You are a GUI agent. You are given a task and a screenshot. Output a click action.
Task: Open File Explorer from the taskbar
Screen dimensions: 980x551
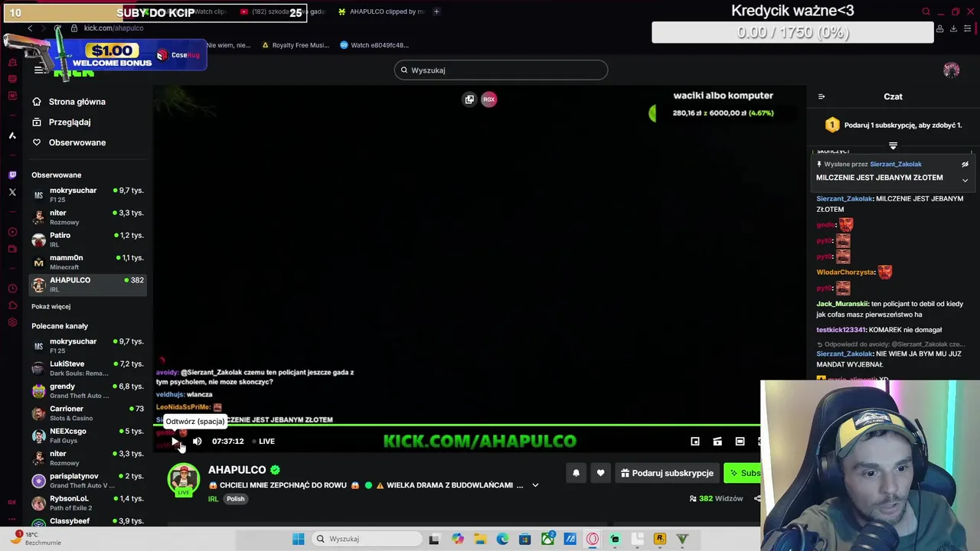point(480,539)
